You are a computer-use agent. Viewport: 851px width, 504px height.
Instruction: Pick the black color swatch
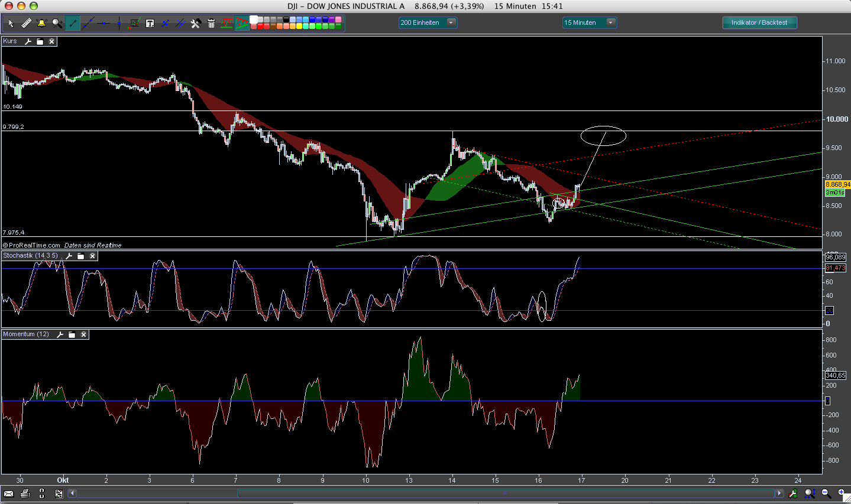tap(286, 19)
